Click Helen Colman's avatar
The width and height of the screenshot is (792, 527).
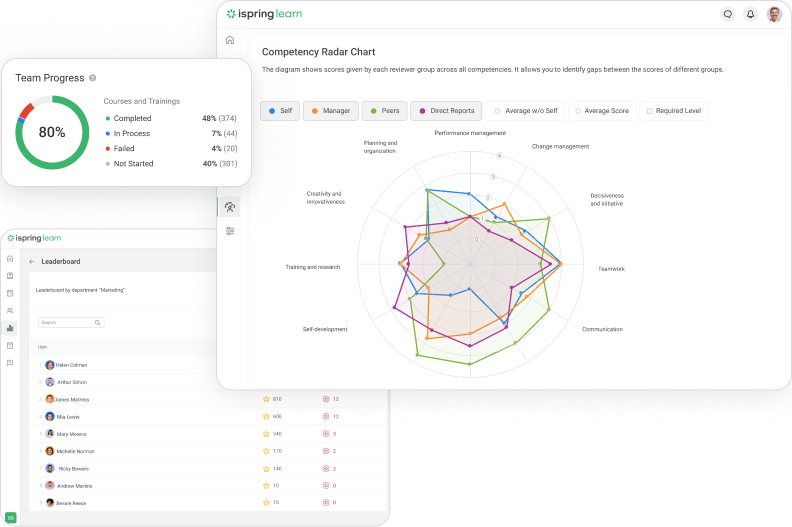pos(50,365)
